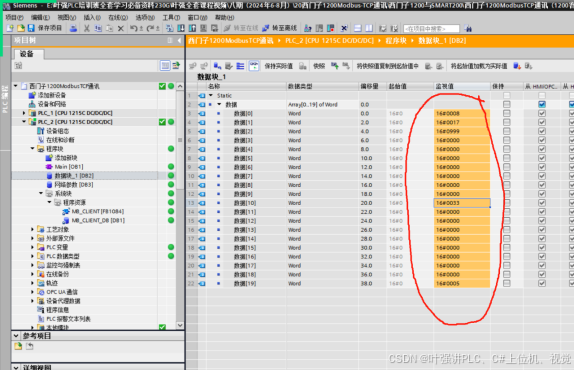
Task: Click the split editor horizontally icon
Action: coord(358,28)
